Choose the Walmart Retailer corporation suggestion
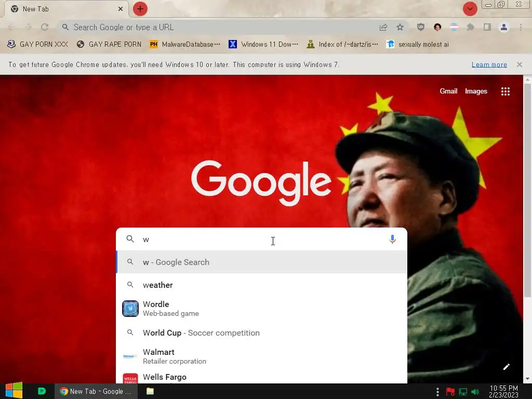This screenshot has width=532, height=399. [x=261, y=356]
